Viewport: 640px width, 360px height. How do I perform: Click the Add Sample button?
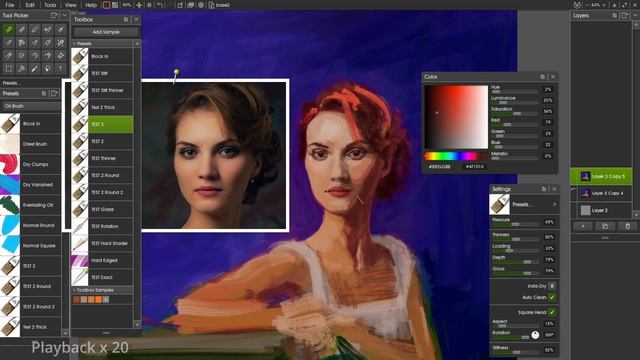(106, 32)
